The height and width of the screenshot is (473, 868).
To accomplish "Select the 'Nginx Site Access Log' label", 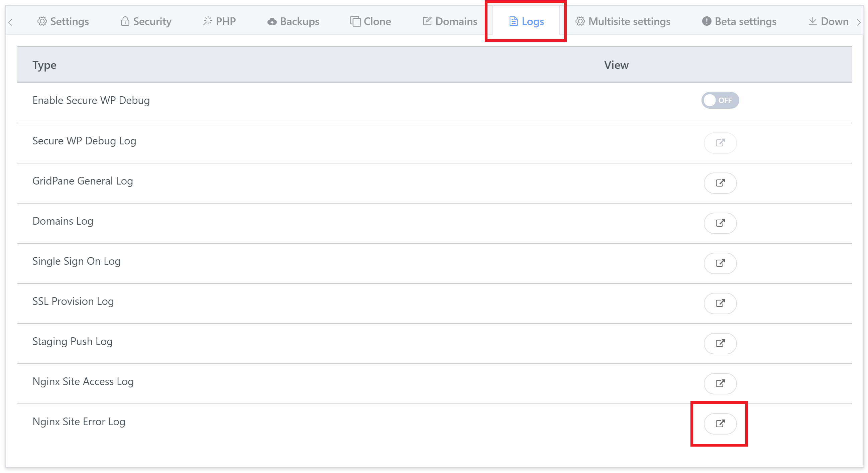I will pos(83,381).
